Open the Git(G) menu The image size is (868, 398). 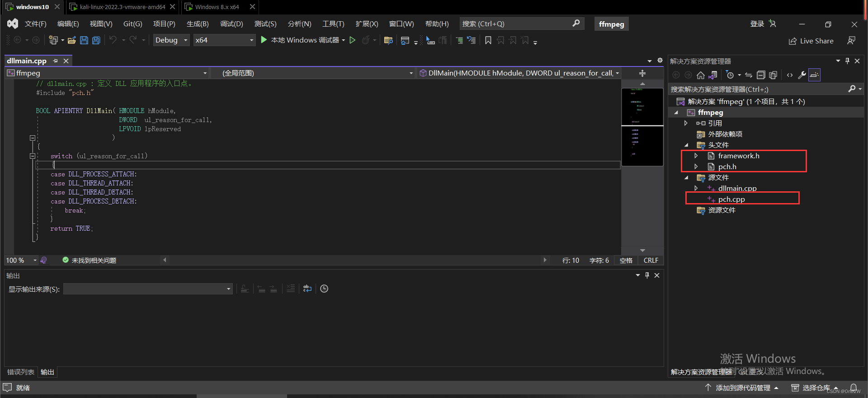pyautogui.click(x=132, y=24)
